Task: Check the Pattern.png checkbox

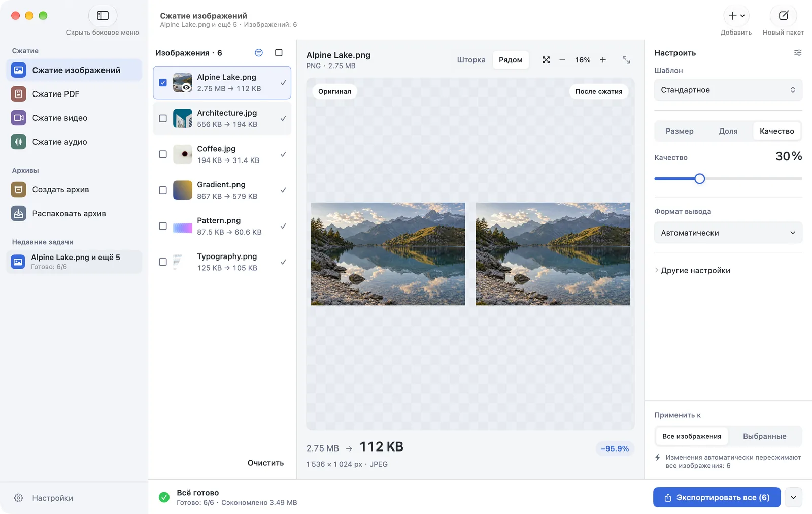Action: tap(163, 226)
